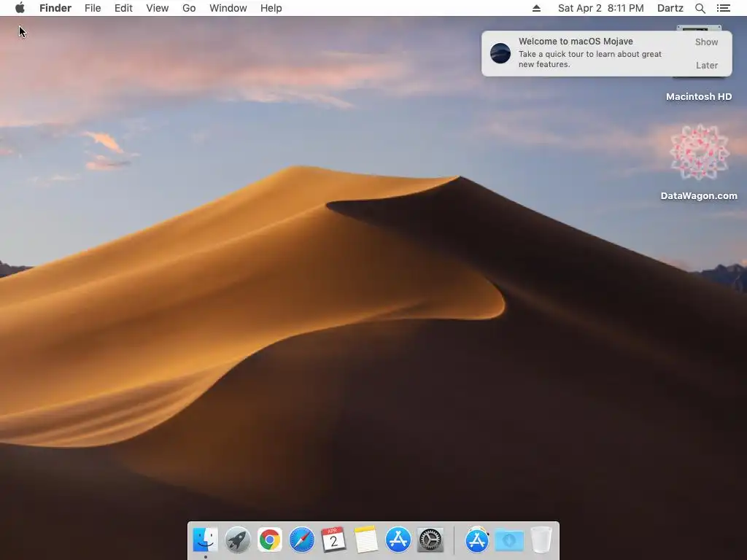The image size is (747, 560).
Task: Open the Help menu
Action: [x=271, y=8]
